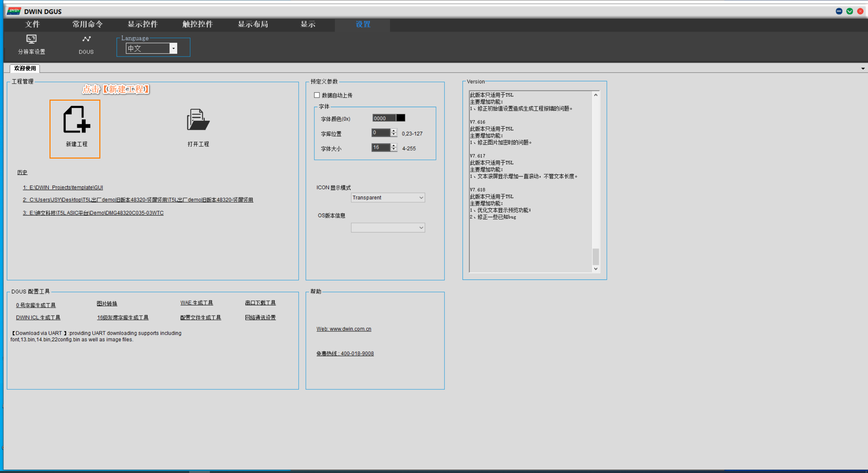Click the Version list scroll up arrow

[x=596, y=95]
